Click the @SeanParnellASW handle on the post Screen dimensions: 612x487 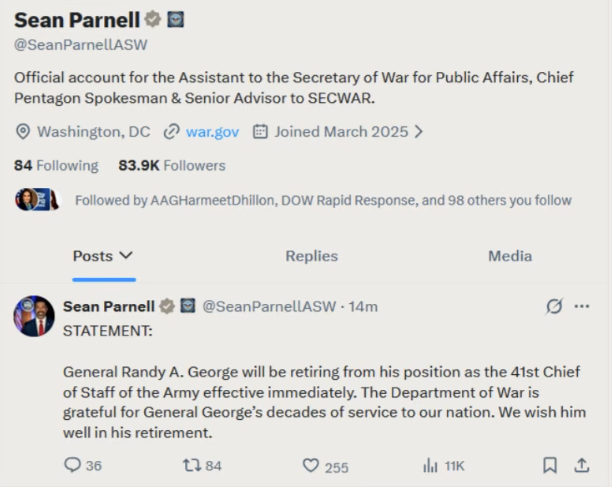268,306
